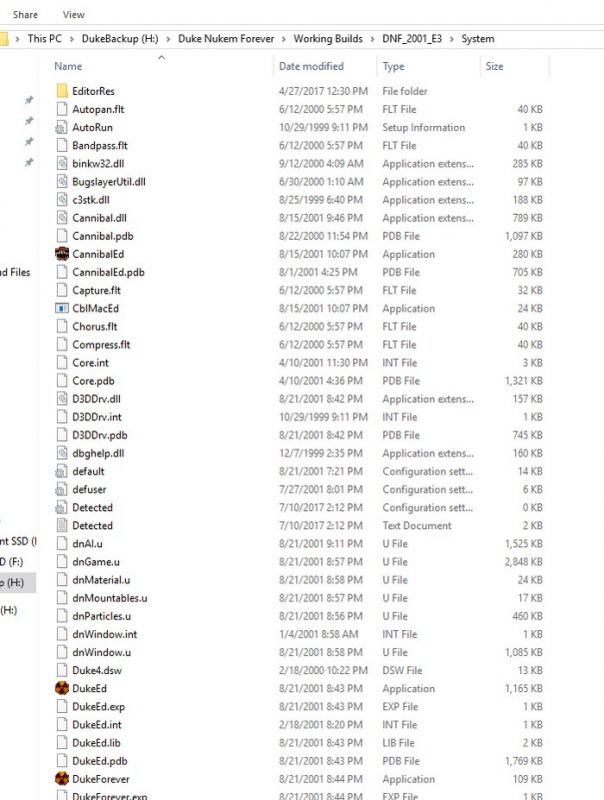Click the dnGame.u file icon
This screenshot has height=800, width=604.
click(62, 562)
